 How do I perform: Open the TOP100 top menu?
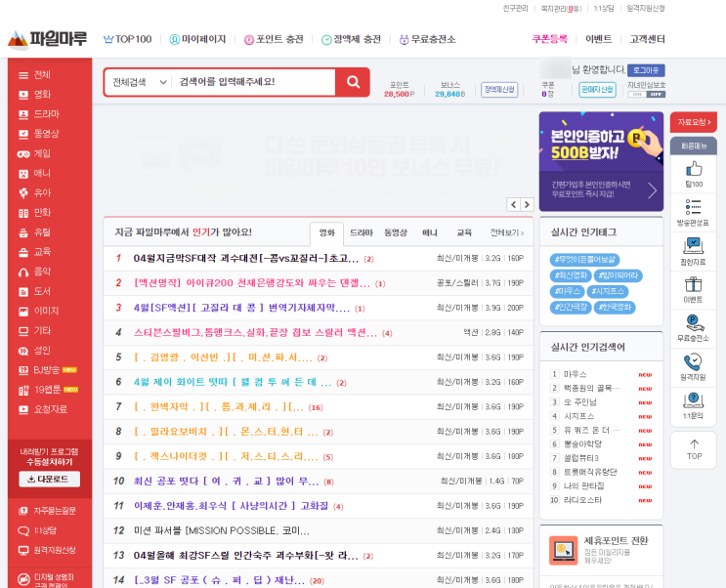pos(127,39)
